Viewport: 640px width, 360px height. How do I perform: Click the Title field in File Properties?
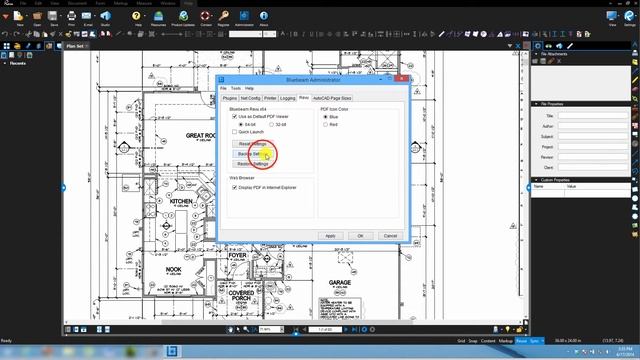click(x=593, y=116)
